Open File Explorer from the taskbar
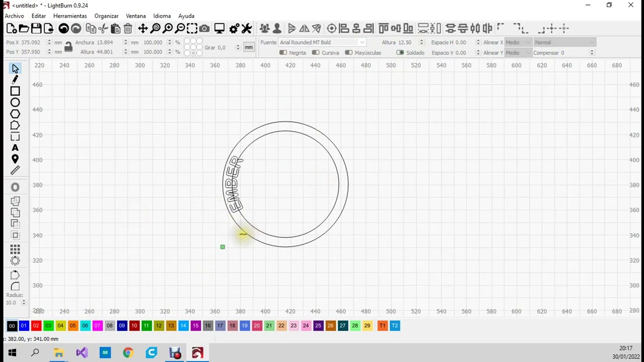This screenshot has width=644, height=362. [58, 353]
